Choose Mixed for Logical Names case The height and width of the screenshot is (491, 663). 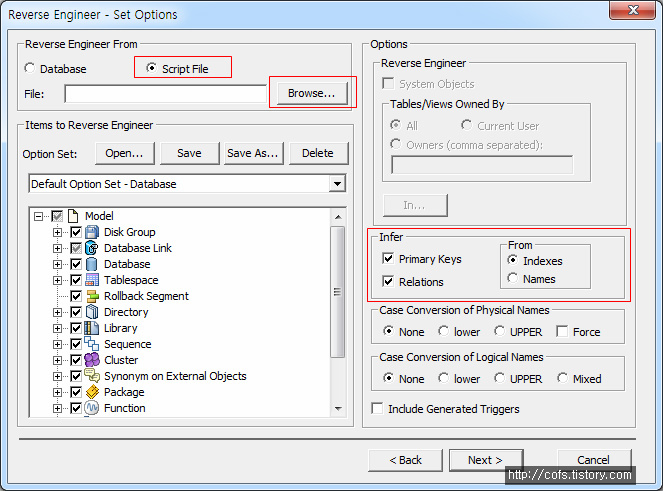click(x=562, y=378)
